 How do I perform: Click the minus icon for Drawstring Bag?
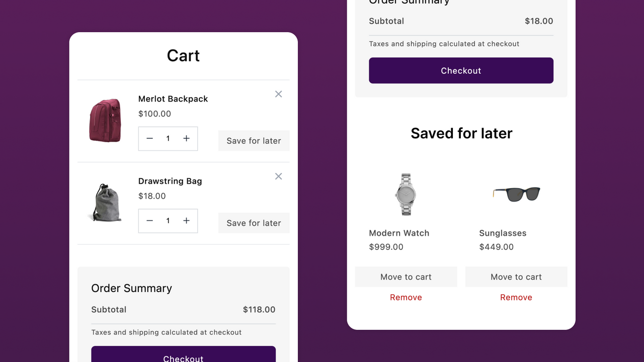149,221
